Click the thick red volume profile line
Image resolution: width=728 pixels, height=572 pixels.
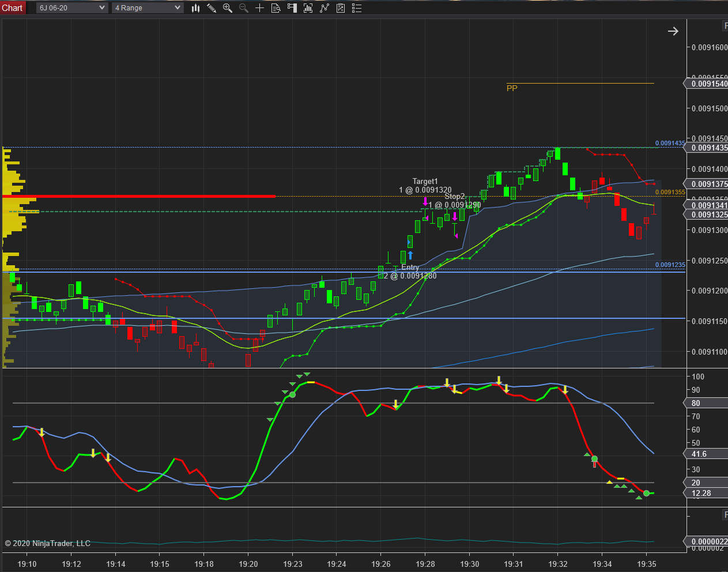click(139, 196)
